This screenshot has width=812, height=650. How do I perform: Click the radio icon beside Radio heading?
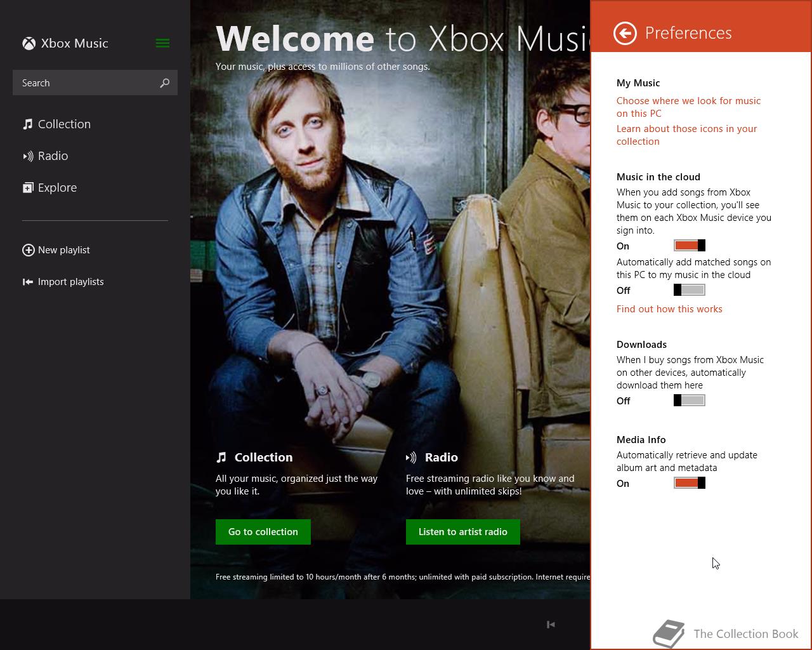[x=411, y=457]
